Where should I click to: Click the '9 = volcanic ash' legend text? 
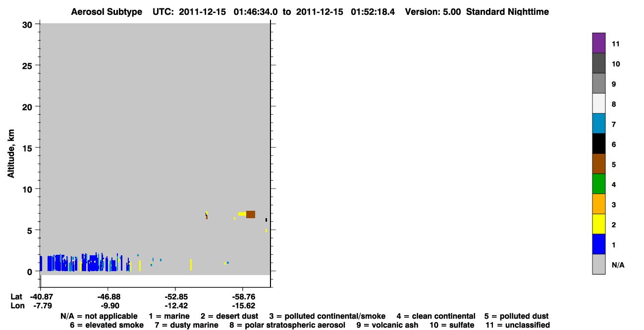pos(388,325)
